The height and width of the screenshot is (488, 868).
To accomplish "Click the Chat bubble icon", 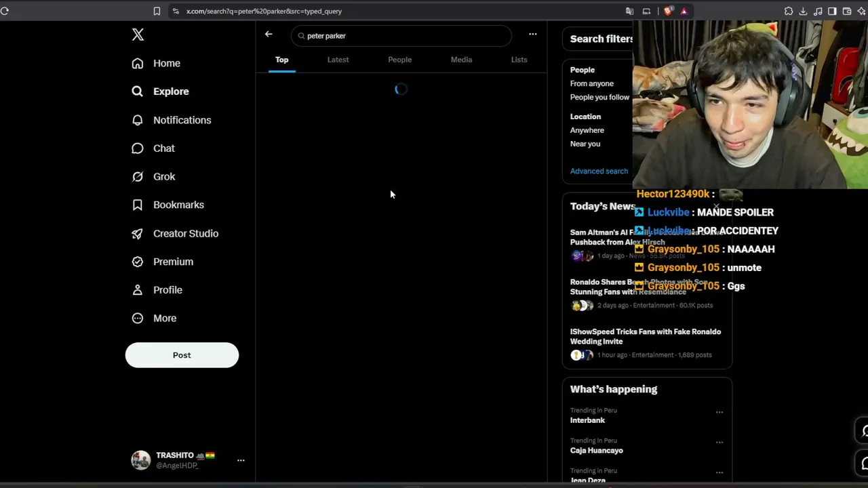I will point(138,148).
